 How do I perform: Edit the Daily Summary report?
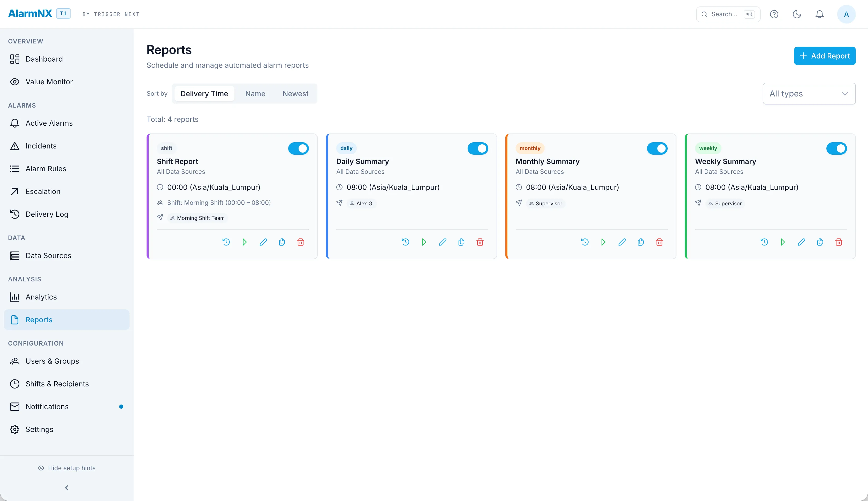coord(443,242)
